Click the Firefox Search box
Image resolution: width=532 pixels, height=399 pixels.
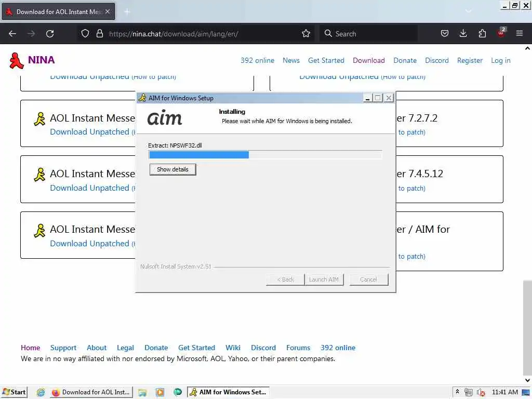[x=369, y=34]
